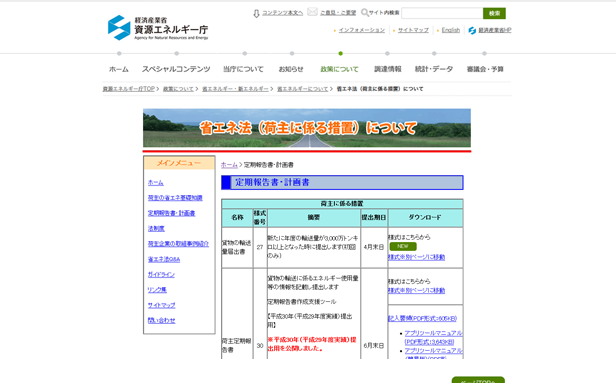The image size is (616, 383).
Task: Open the 審議会・予算 navigation item
Action: coord(485,69)
